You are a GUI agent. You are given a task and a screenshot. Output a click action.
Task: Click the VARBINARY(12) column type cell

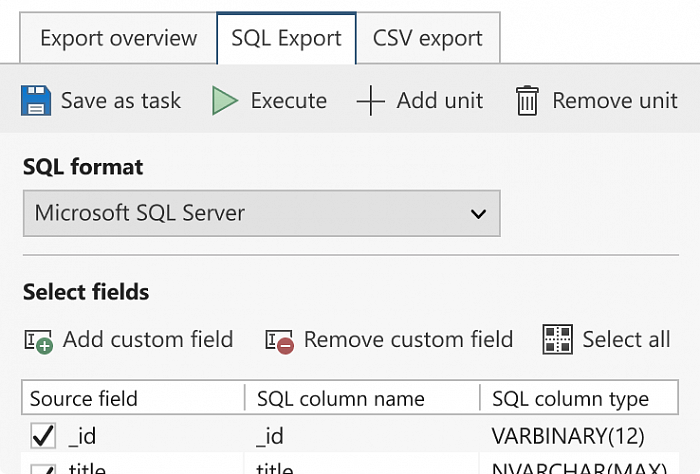[x=568, y=436]
